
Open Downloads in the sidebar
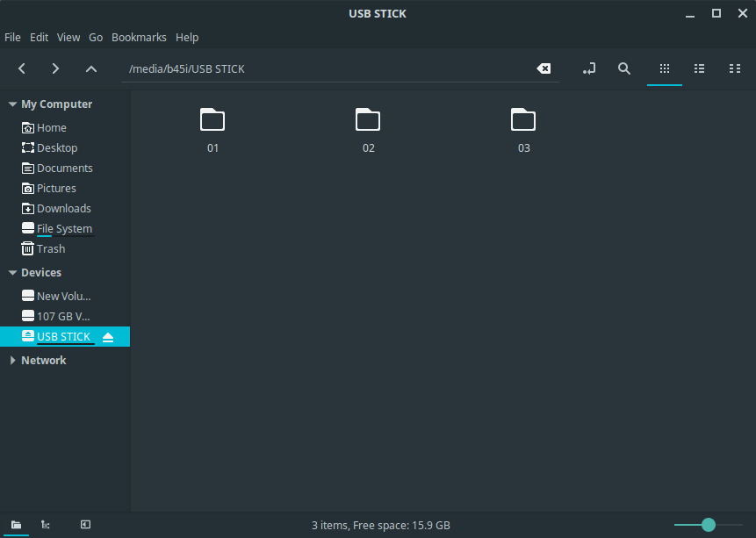[x=63, y=209]
